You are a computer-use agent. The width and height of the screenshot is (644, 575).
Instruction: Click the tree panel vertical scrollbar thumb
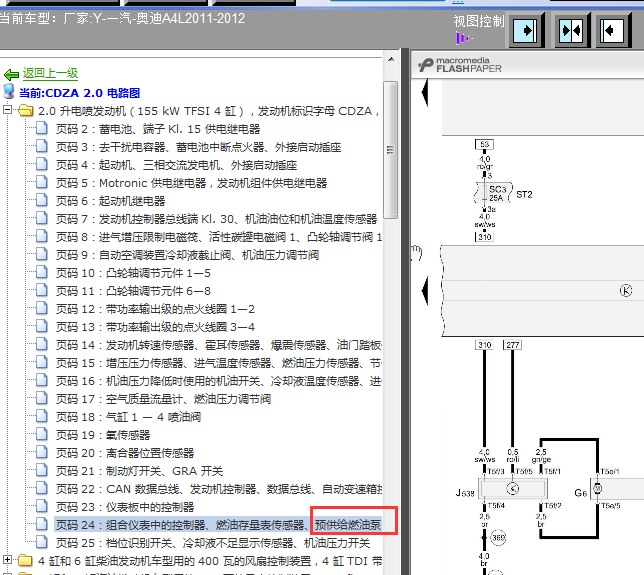pyautogui.click(x=391, y=150)
